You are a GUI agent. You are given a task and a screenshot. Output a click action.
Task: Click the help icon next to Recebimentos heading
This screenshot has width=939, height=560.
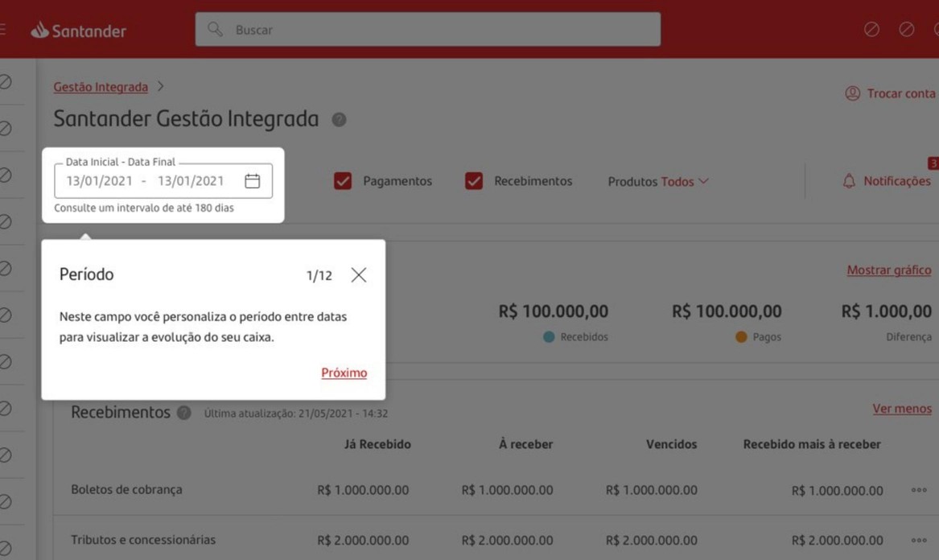183,413
